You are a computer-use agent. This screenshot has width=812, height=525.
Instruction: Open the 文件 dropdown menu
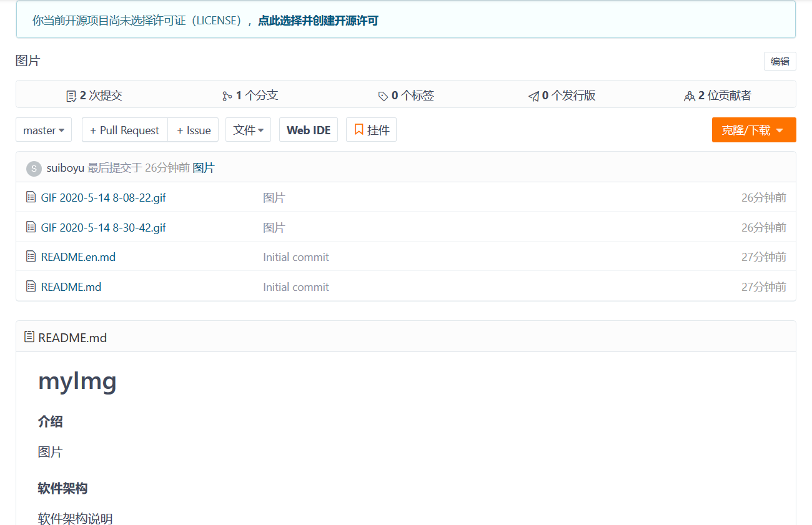coord(248,130)
